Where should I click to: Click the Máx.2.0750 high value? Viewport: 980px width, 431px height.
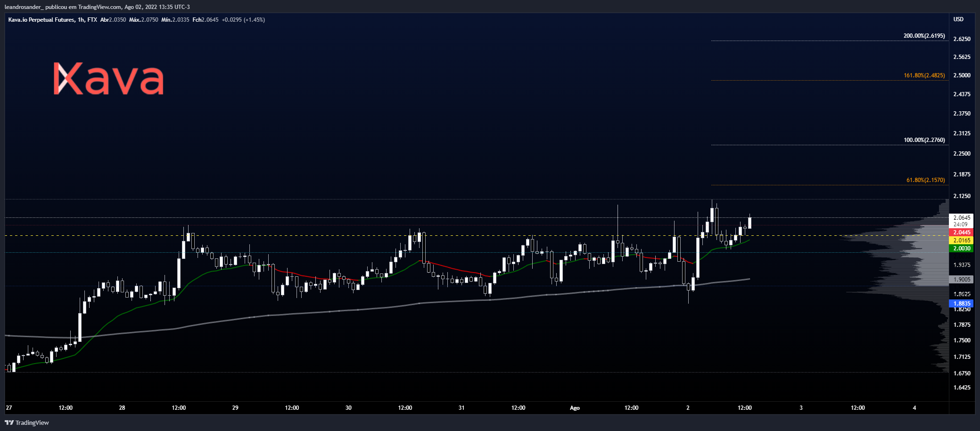point(143,20)
